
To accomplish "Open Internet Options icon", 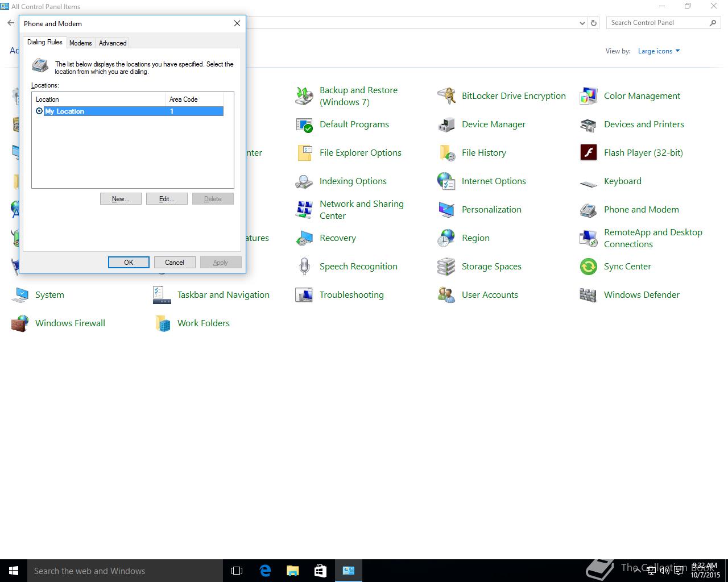I will [446, 181].
